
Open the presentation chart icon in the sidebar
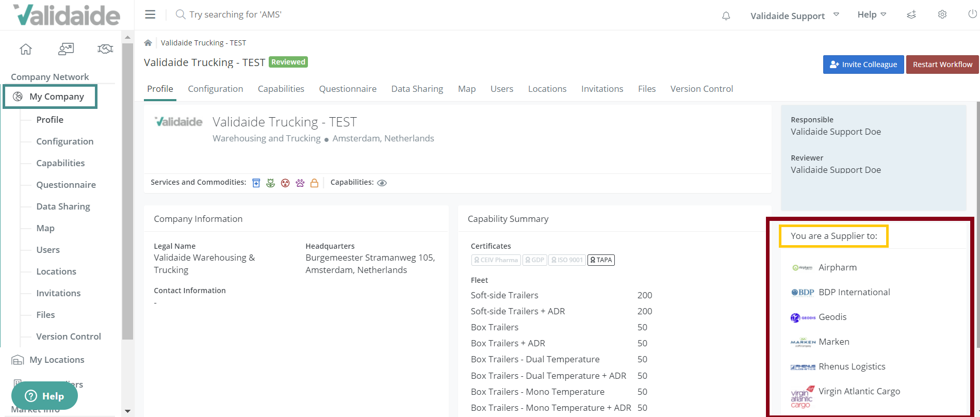point(66,49)
